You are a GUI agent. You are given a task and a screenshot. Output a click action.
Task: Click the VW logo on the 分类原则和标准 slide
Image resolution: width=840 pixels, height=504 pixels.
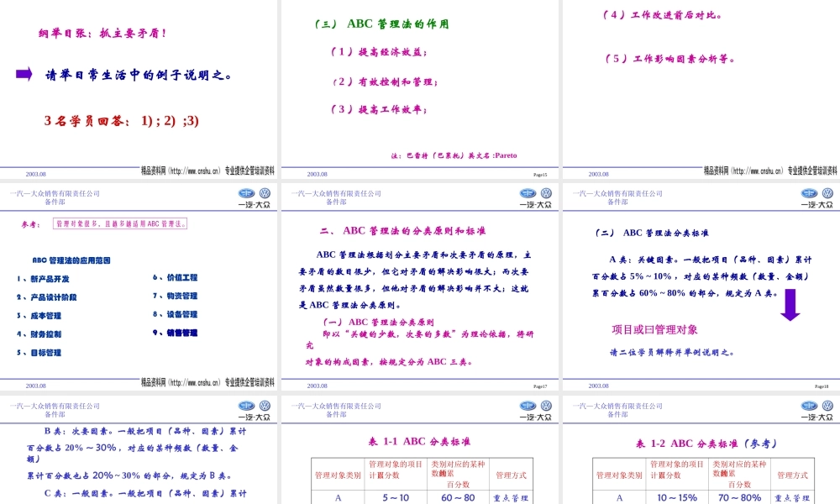[546, 193]
